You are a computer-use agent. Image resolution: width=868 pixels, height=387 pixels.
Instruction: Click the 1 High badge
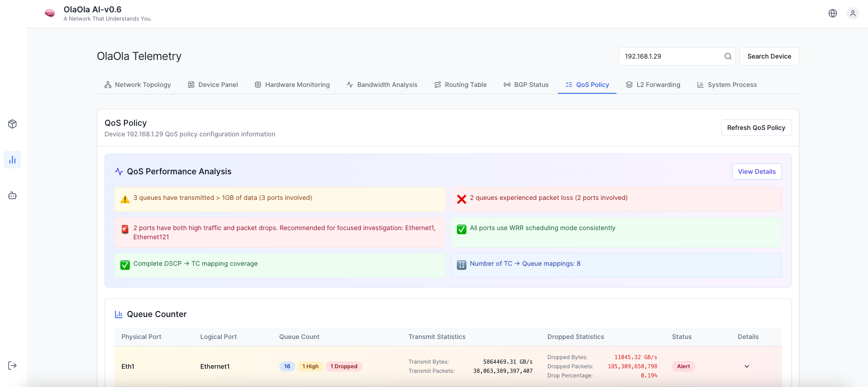coord(311,366)
